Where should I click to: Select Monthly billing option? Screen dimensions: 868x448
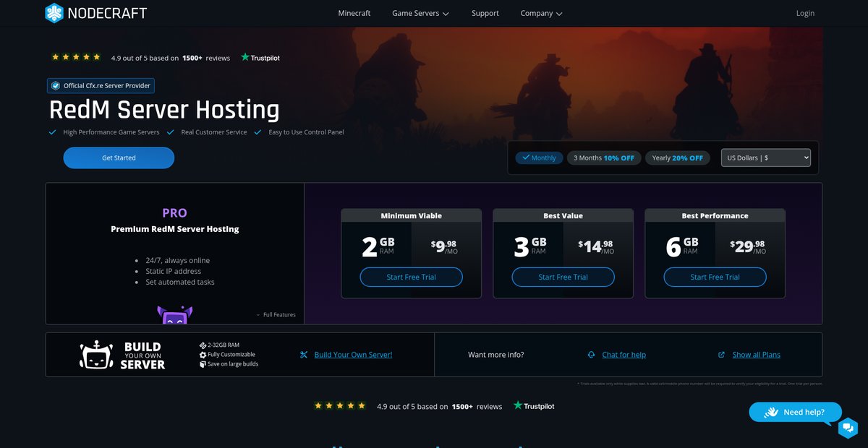[x=539, y=158]
